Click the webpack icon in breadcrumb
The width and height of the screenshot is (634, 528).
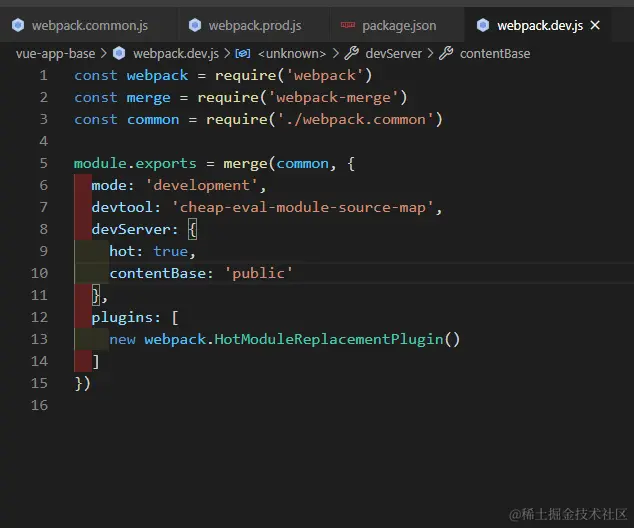119,53
